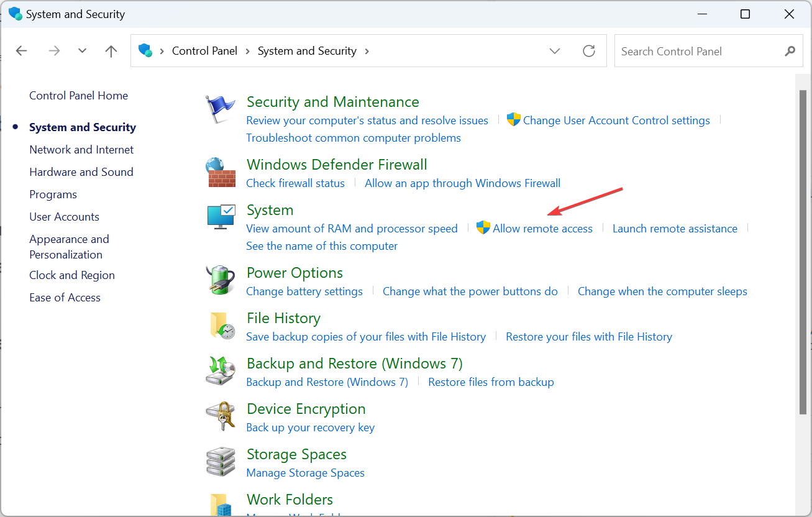Click Check firewall status
The image size is (812, 517).
pos(295,183)
